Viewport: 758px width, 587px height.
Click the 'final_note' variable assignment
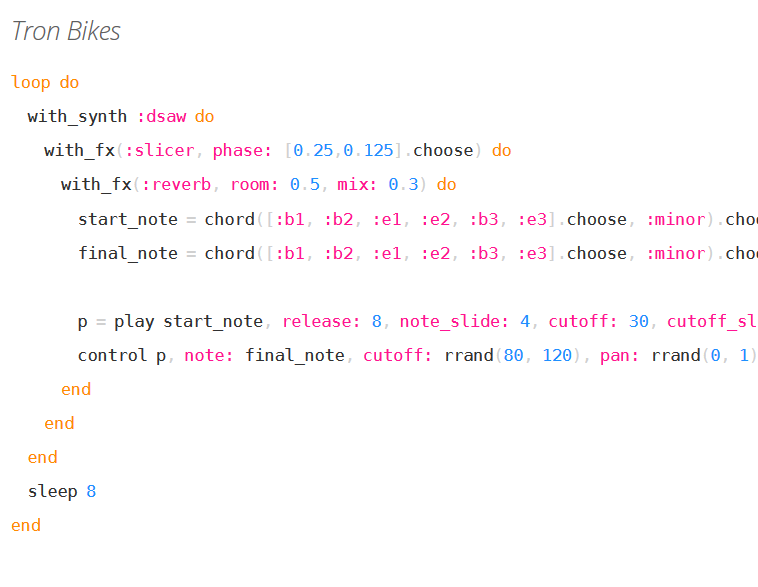(x=128, y=253)
